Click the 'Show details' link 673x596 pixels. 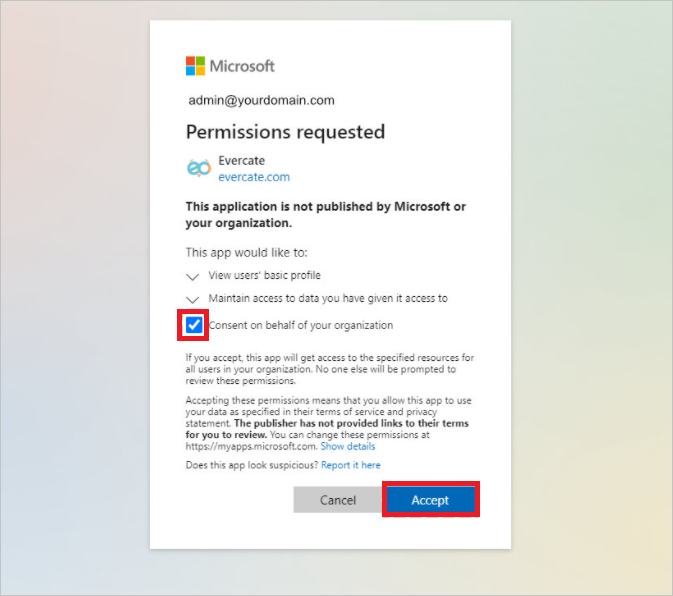point(348,446)
